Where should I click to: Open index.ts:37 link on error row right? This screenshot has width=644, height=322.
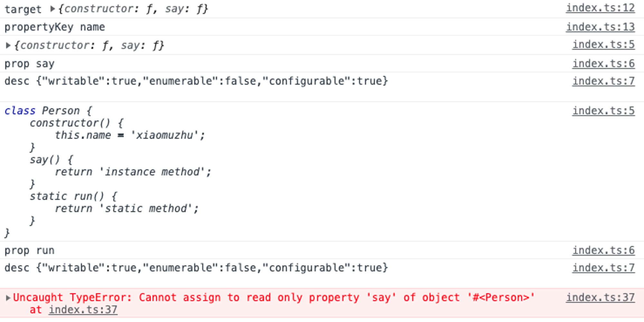point(601,298)
